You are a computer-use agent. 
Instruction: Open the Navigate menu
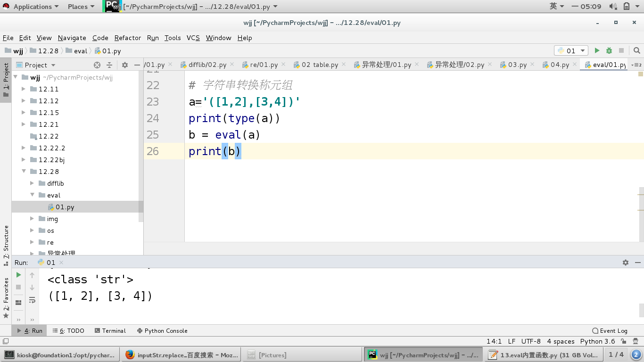pyautogui.click(x=72, y=38)
